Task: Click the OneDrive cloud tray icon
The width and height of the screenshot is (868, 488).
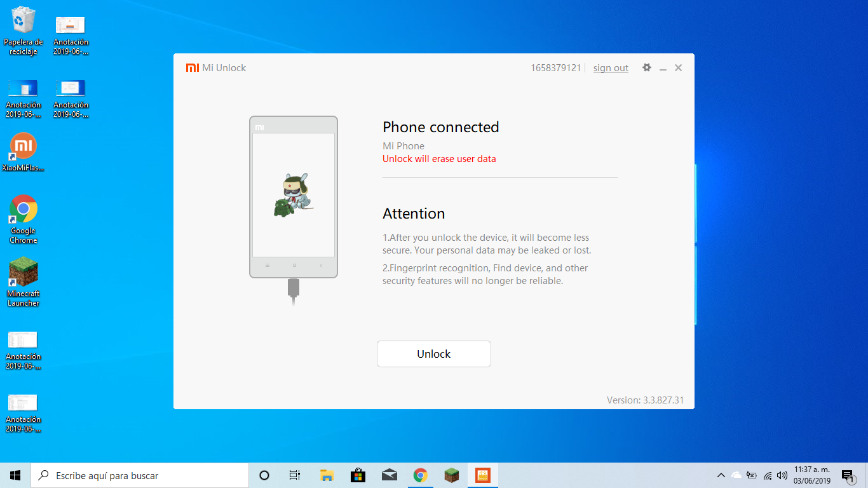Action: point(736,475)
